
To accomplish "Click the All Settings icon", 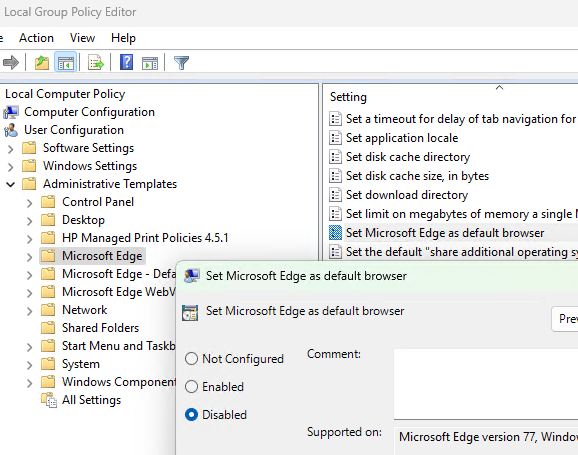I will point(49,400).
